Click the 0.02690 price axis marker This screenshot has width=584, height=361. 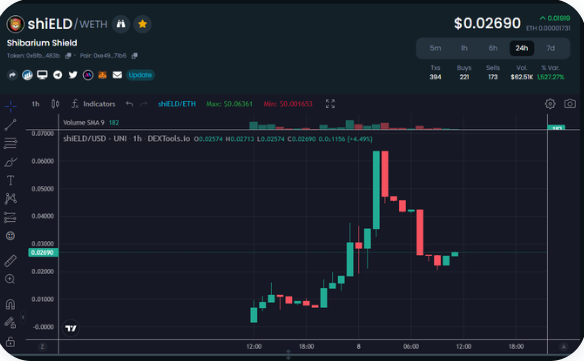click(43, 253)
